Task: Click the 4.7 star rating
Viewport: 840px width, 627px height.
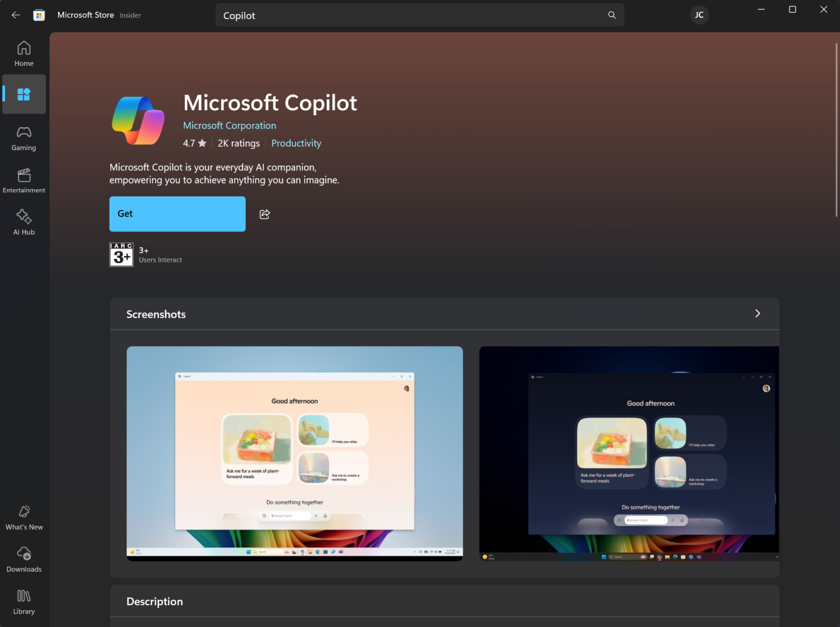Action: point(195,143)
